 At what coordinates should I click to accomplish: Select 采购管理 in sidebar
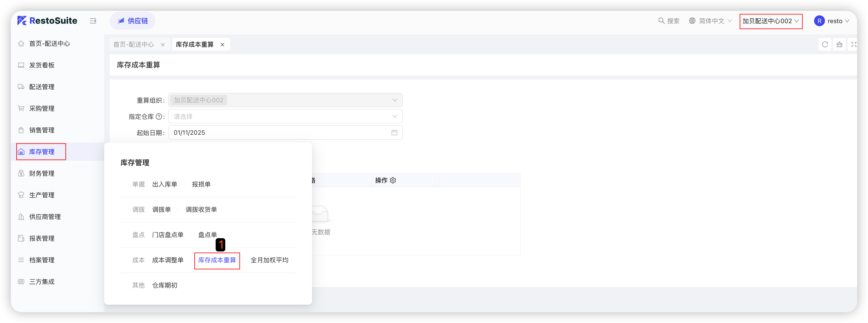[x=42, y=108]
